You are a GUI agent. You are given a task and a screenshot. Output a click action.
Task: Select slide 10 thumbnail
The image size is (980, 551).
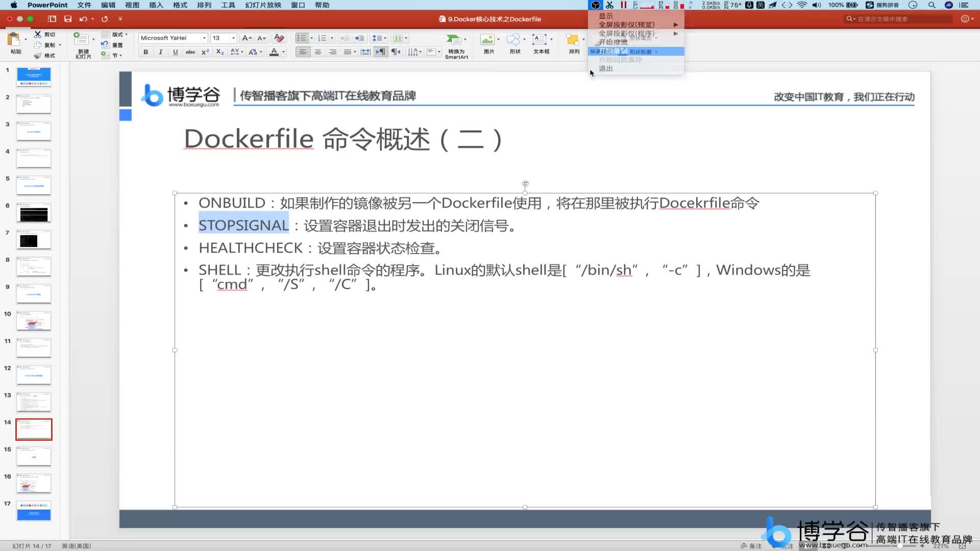34,321
